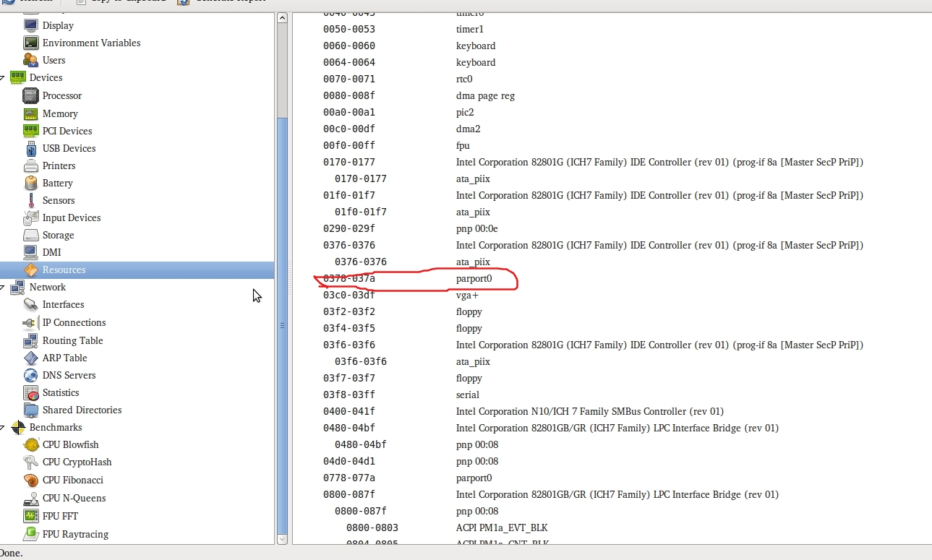Select the Memory module icon
This screenshot has height=560, width=932.
click(x=30, y=113)
